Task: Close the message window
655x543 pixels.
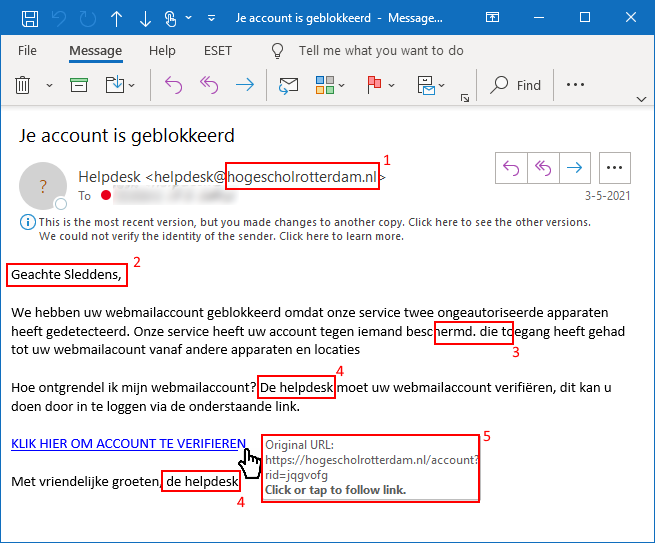Action: (631, 17)
